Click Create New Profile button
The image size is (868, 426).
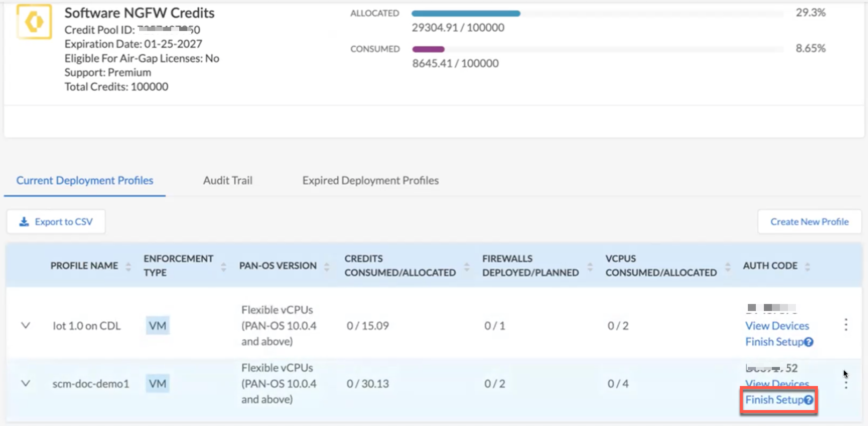click(x=809, y=221)
